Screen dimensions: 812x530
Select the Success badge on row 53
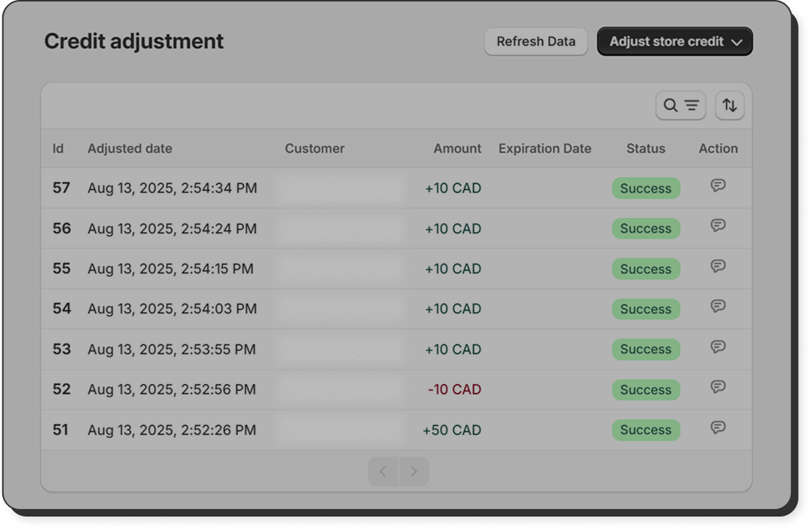pos(645,349)
